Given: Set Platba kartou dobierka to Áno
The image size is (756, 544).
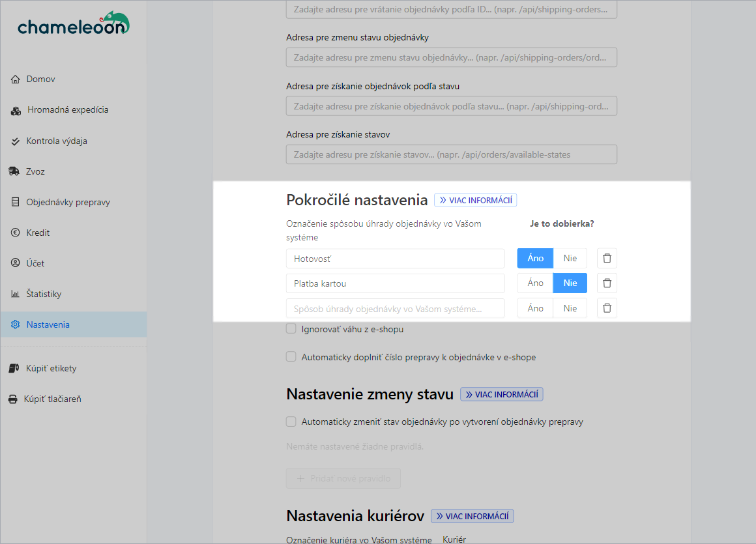Looking at the screenshot, I should [x=535, y=283].
